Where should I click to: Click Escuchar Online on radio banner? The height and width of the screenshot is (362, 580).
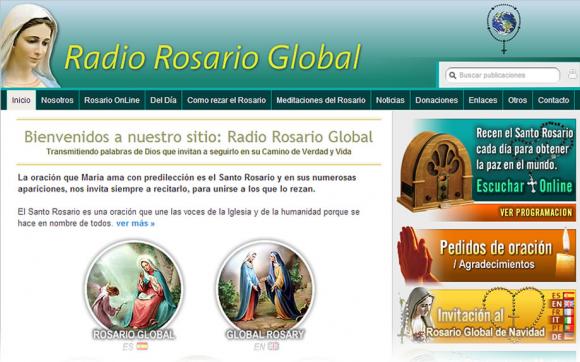tap(524, 186)
